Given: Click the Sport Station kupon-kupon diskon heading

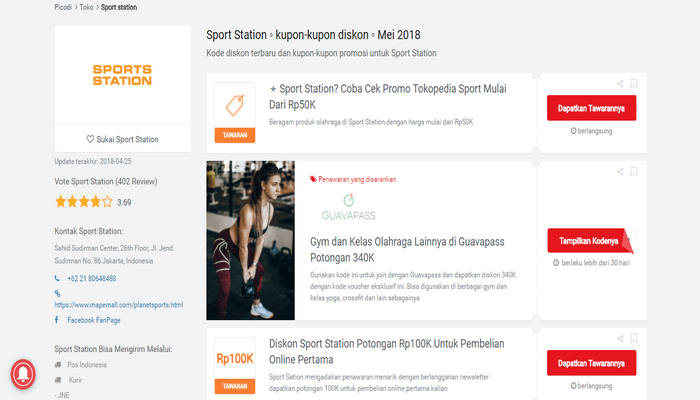Looking at the screenshot, I should click(313, 35).
